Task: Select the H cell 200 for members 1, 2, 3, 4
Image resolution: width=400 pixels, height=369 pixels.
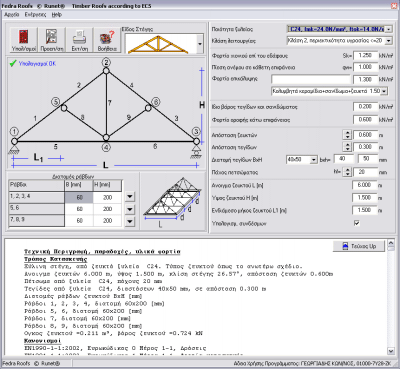Action: [x=107, y=197]
